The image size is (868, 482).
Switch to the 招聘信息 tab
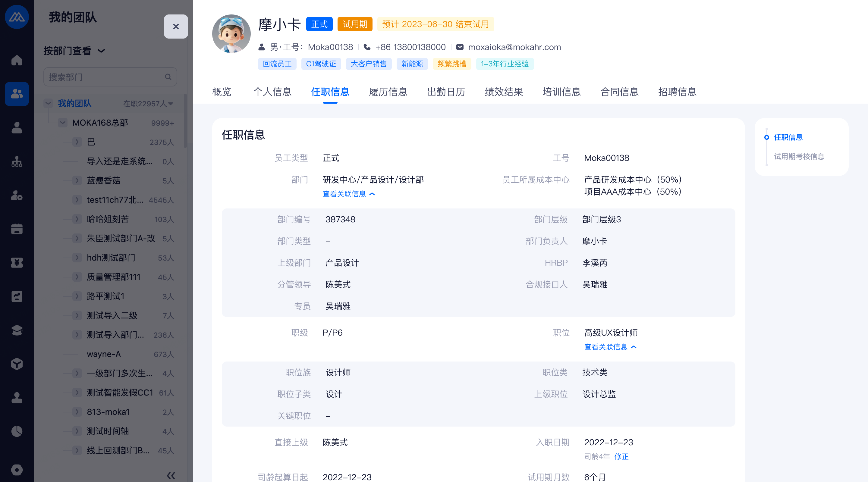tap(677, 92)
